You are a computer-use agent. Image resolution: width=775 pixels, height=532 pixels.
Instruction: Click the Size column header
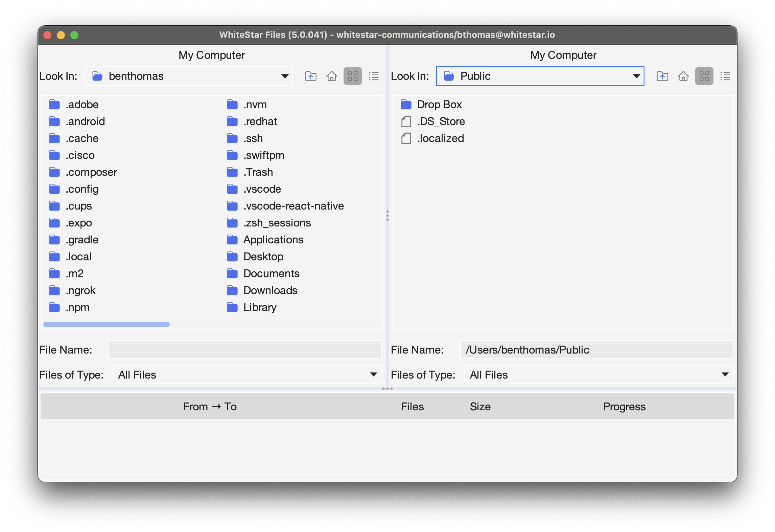click(x=480, y=406)
